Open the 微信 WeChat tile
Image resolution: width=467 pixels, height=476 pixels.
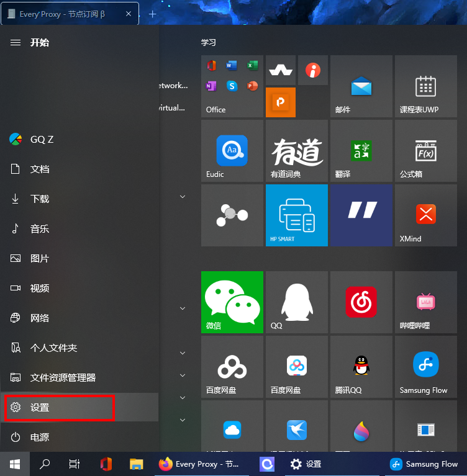coord(232,302)
